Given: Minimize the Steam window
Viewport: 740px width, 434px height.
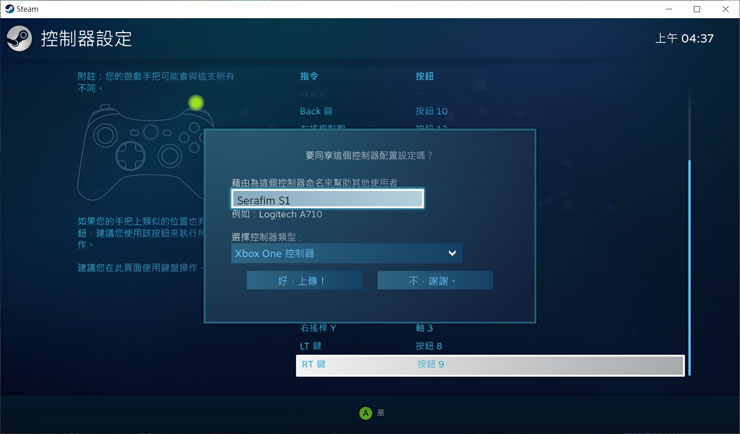Looking at the screenshot, I should click(669, 9).
